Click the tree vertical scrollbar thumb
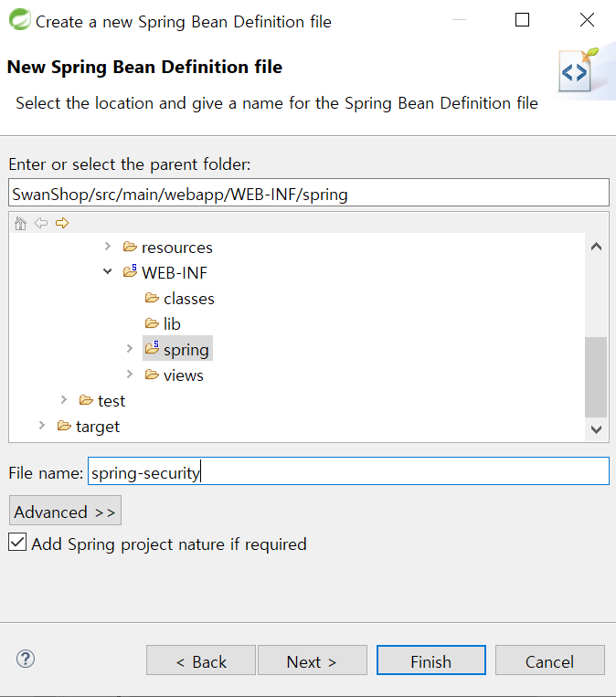Screen dimensions: 616x697 point(596,377)
